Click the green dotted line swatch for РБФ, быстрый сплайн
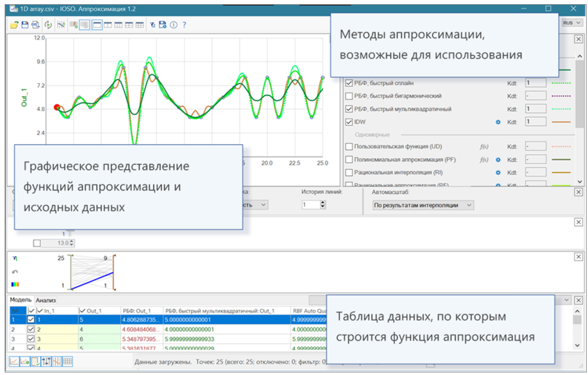The image size is (588, 375). click(561, 83)
